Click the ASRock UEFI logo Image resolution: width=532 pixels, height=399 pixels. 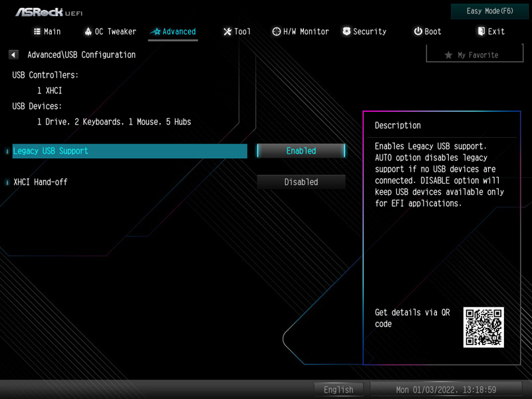(x=49, y=12)
